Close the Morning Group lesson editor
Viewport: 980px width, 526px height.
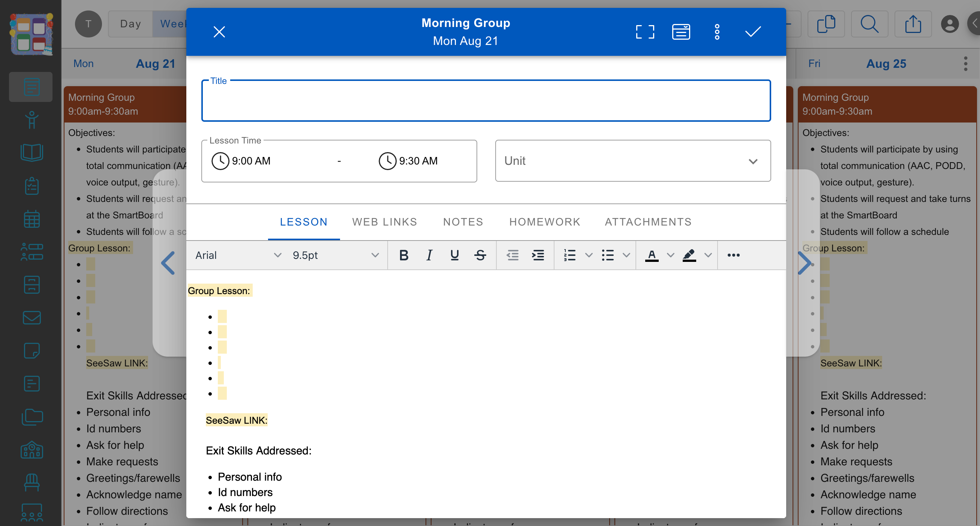coord(219,32)
